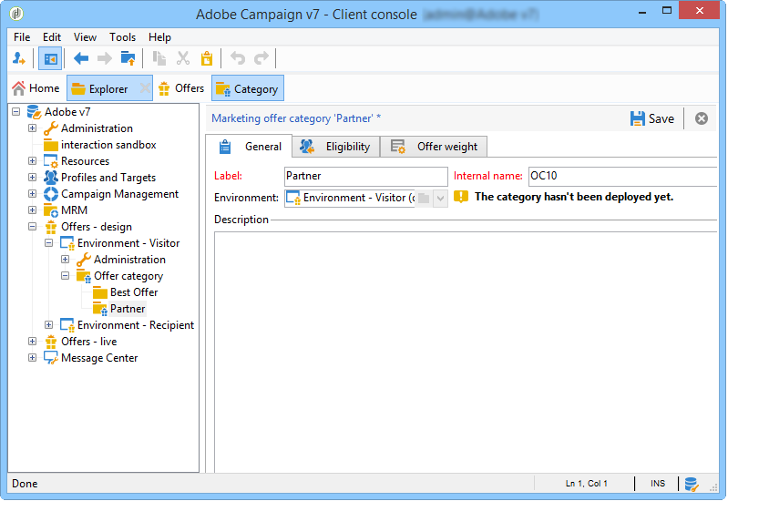Collapse the Adobe v7 root node
769x532 pixels.
pyautogui.click(x=16, y=112)
